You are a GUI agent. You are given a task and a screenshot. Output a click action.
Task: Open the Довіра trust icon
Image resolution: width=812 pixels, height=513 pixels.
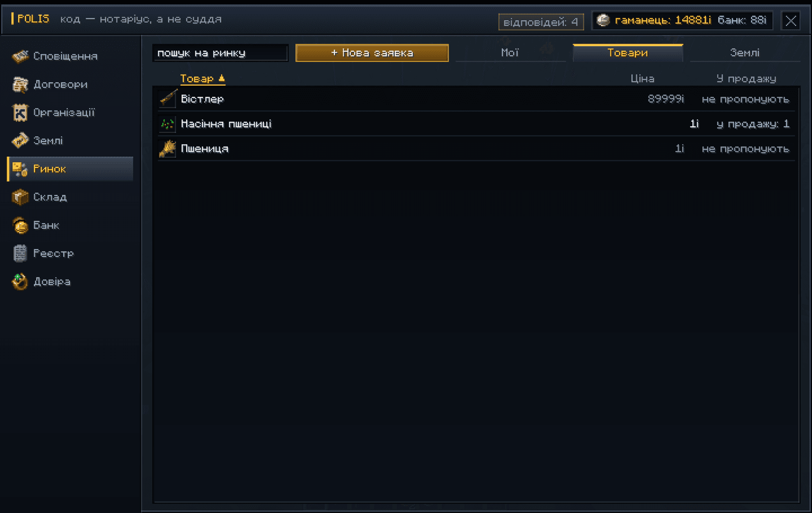tap(20, 282)
